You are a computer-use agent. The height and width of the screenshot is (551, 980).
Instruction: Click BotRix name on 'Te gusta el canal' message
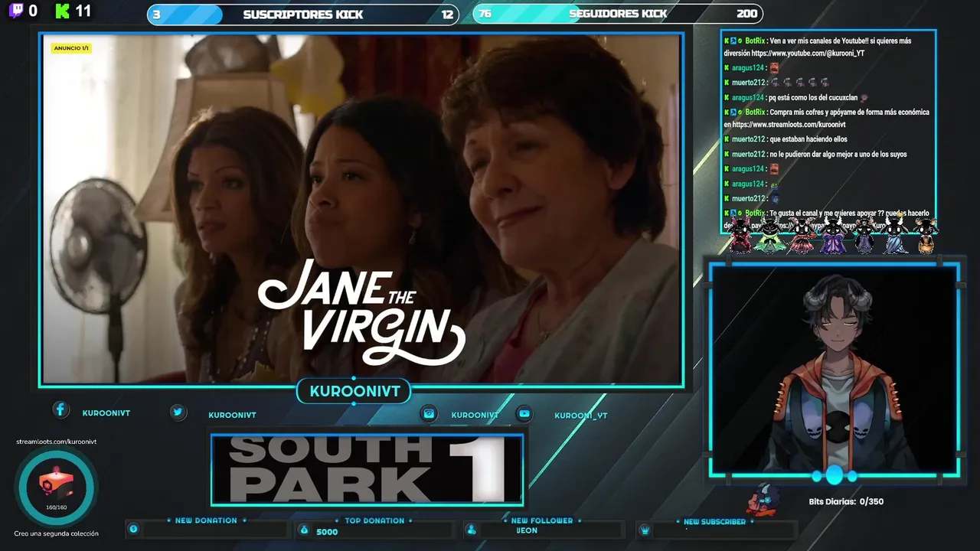(x=755, y=213)
